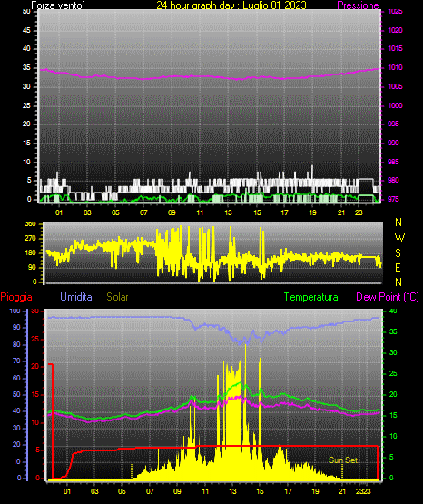
Task: Click wind direction axis value "180"
Action: tap(30, 253)
